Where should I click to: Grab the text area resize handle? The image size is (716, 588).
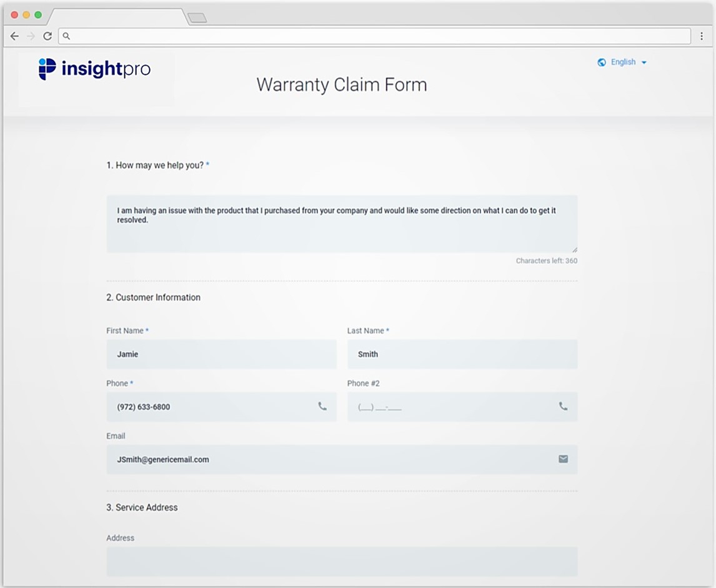[574, 249]
